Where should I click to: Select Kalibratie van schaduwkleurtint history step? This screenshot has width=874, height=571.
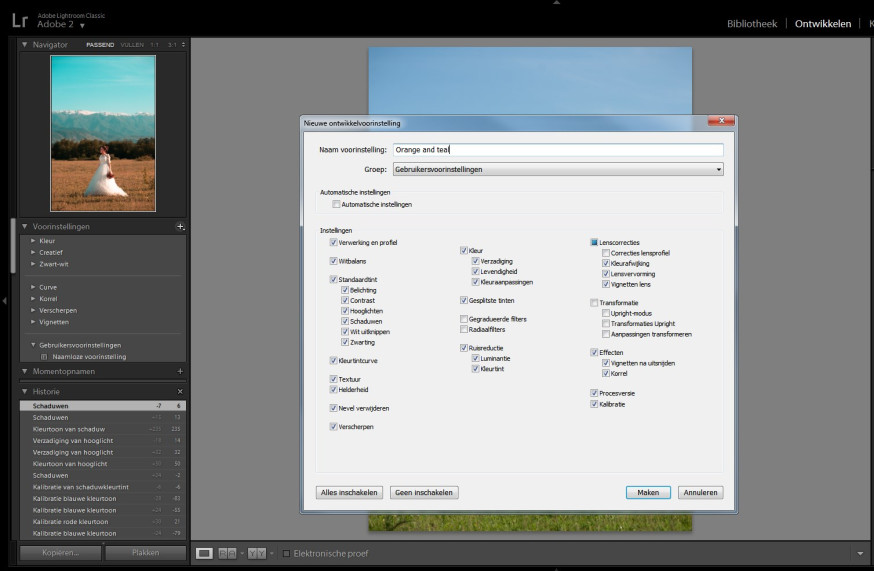coord(103,487)
